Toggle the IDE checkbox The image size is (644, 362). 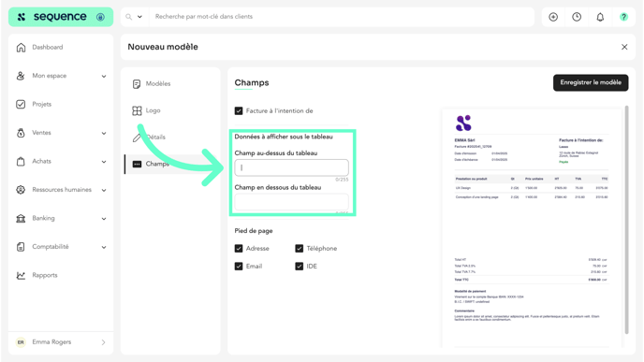[299, 267]
